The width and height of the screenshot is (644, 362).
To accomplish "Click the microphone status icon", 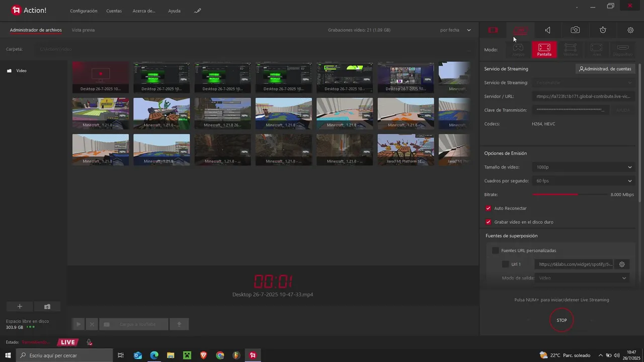I will (89, 342).
